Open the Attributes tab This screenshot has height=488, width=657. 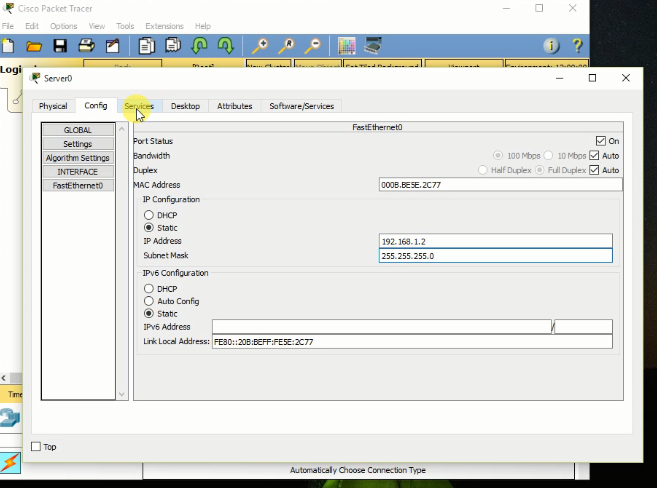(235, 106)
